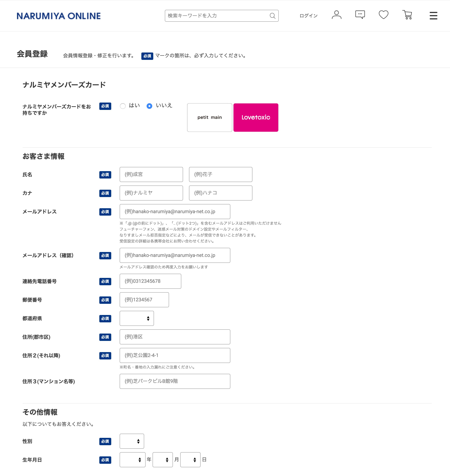450x476 pixels.
Task: Open the birth year (年) dropdown
Action: coord(132,459)
